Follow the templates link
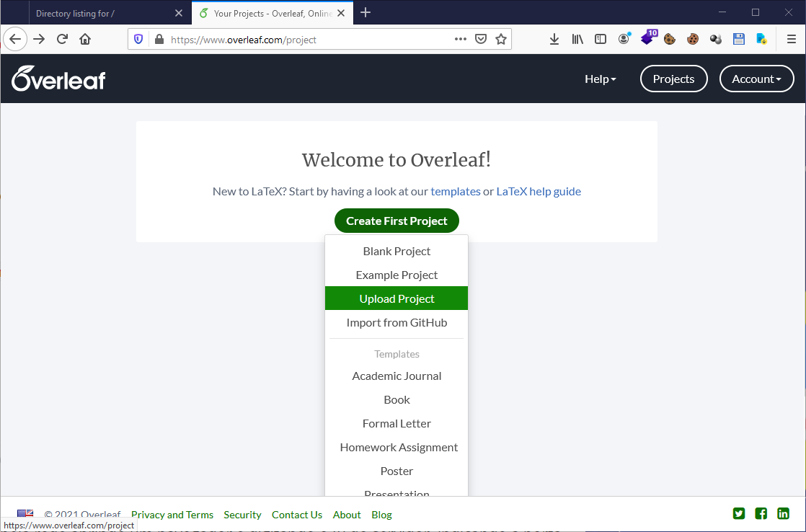Screen dimensions: 806x532 tap(456, 192)
